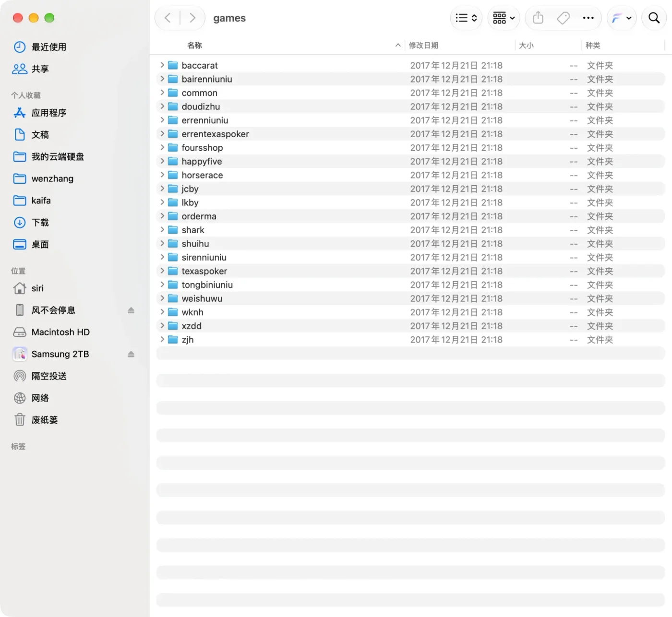Sort by the 大小 column header
This screenshot has height=617, width=672.
coord(526,45)
